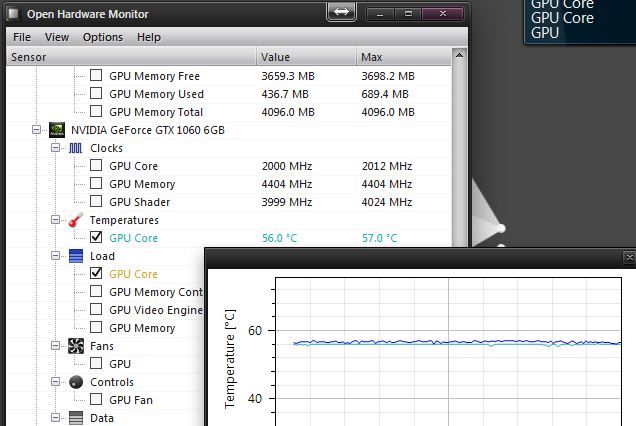Collapse the Controls group
This screenshot has height=426, width=636.
(56, 382)
